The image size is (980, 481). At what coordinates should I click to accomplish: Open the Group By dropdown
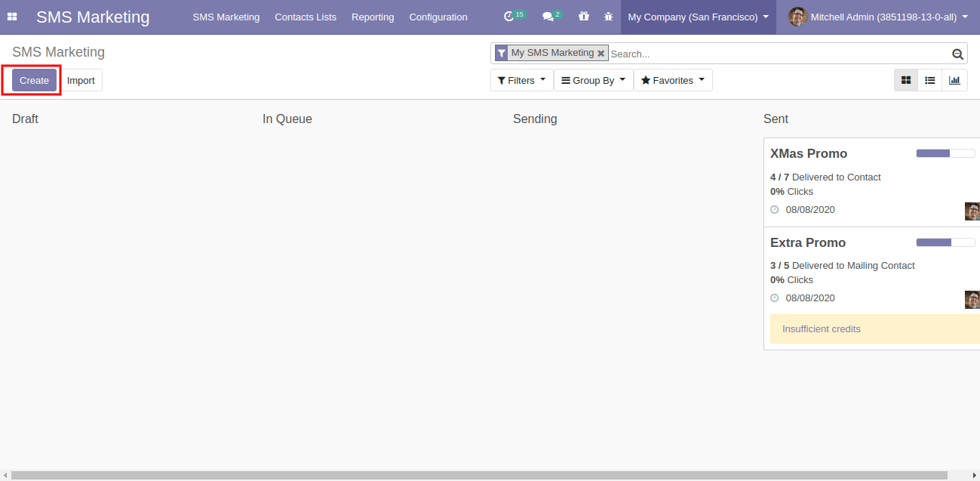[594, 80]
